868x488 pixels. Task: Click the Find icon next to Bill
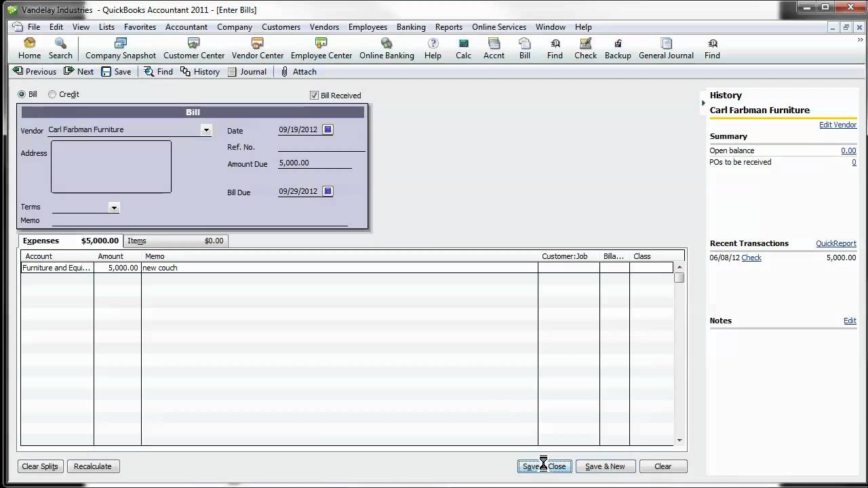click(x=555, y=49)
